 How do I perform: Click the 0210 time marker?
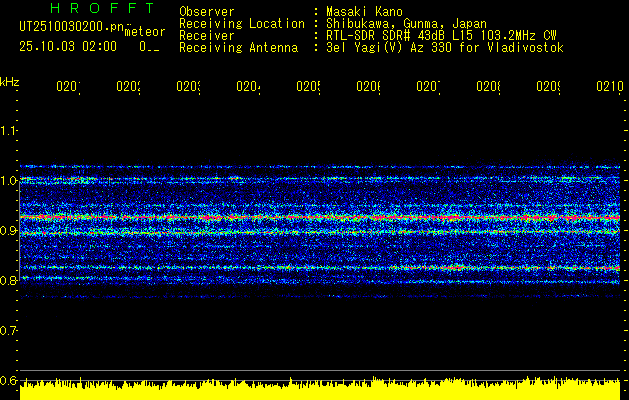tap(610, 86)
